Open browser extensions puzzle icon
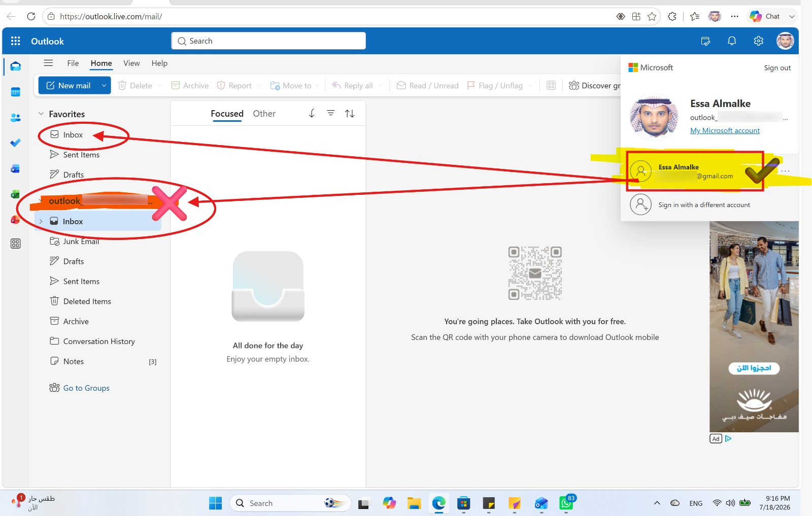 tap(672, 16)
